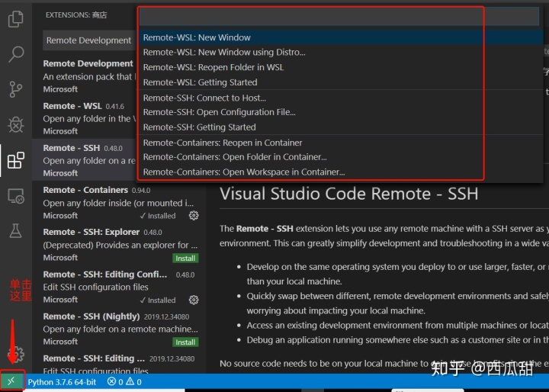
Task: Choose Remote-WSL: New Window
Action: tap(341, 37)
